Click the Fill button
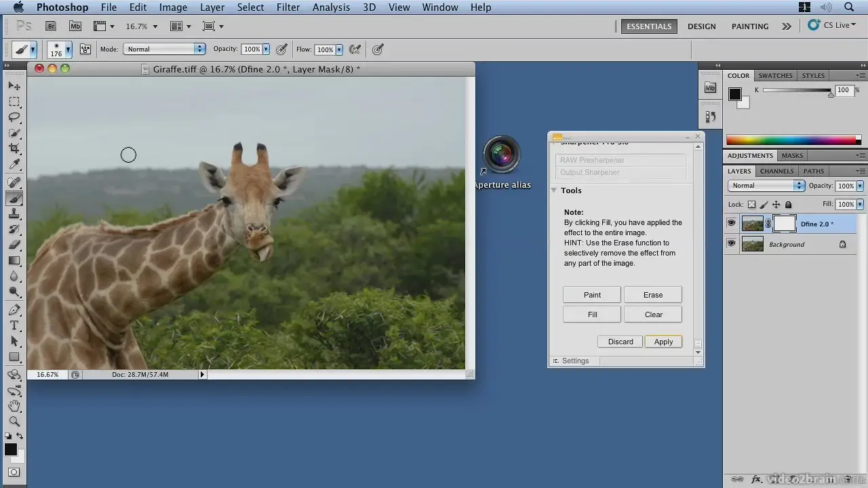This screenshot has height=488, width=868. click(592, 314)
